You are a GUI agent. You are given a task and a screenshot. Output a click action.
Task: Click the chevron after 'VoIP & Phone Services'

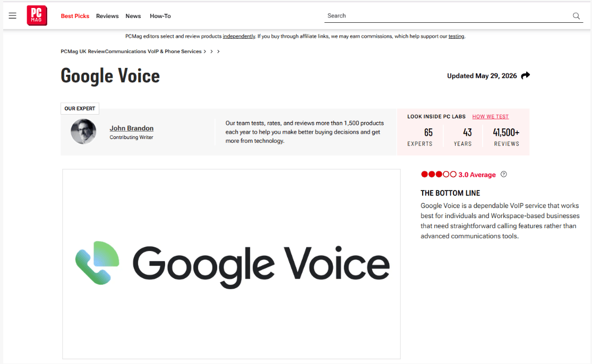[x=205, y=51]
